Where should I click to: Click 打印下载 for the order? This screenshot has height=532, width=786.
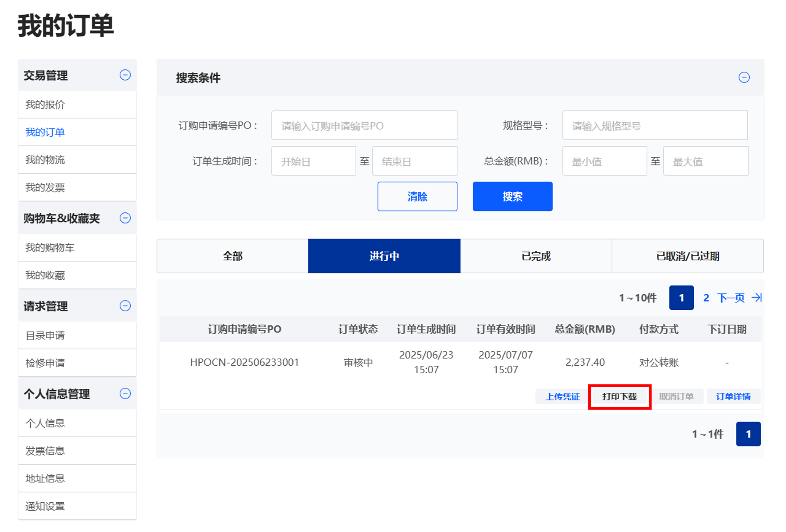[x=619, y=396]
